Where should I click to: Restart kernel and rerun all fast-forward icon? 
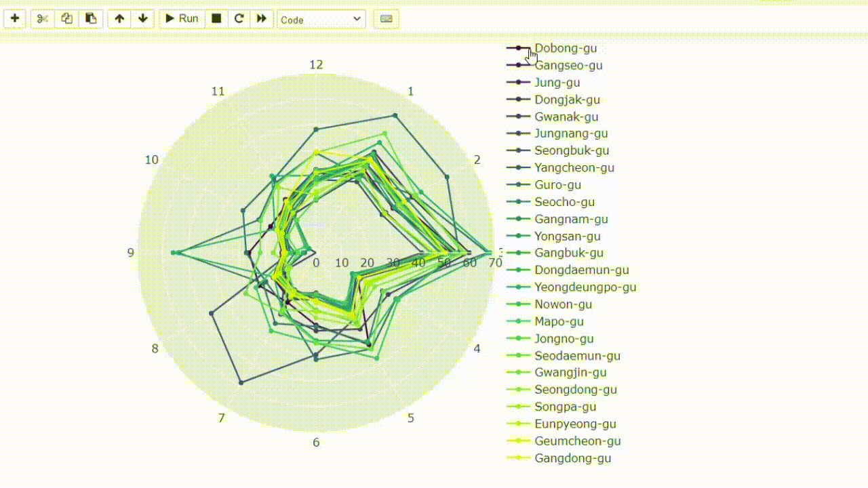261,18
